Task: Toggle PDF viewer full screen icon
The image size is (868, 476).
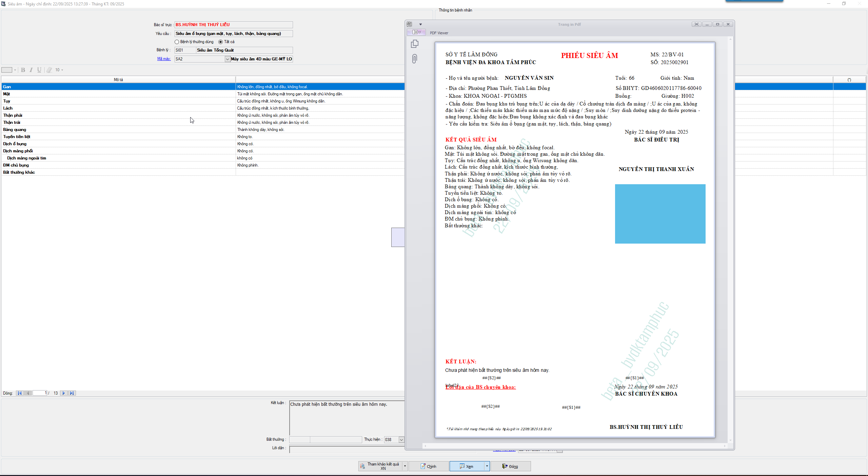Action: click(x=696, y=24)
